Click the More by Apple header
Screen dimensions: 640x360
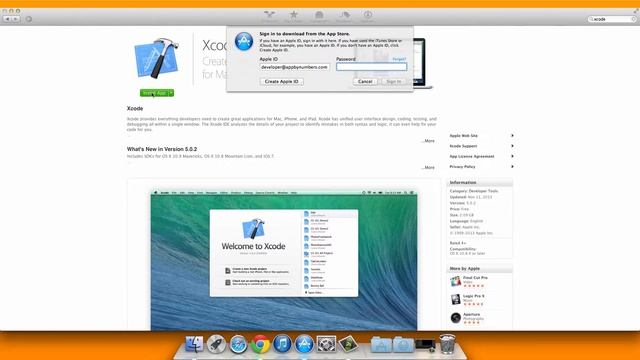(x=480, y=269)
